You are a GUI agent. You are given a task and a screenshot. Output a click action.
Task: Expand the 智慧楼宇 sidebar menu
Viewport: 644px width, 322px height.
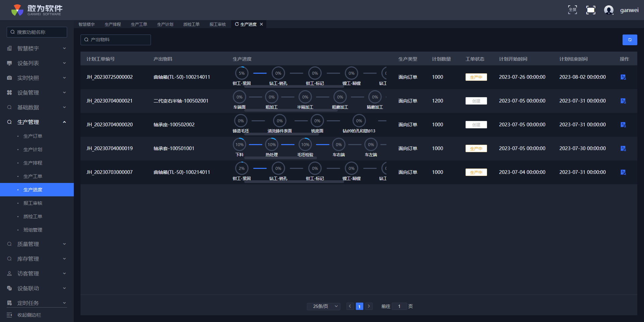coord(37,49)
